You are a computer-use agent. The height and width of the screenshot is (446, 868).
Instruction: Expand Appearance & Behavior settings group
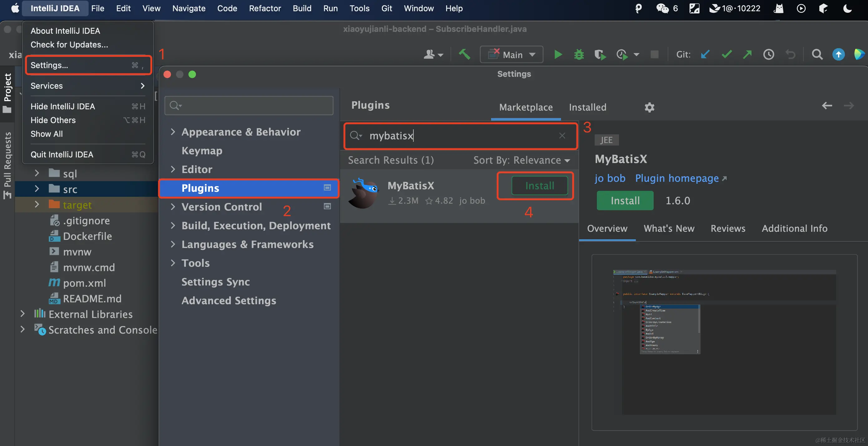click(173, 131)
